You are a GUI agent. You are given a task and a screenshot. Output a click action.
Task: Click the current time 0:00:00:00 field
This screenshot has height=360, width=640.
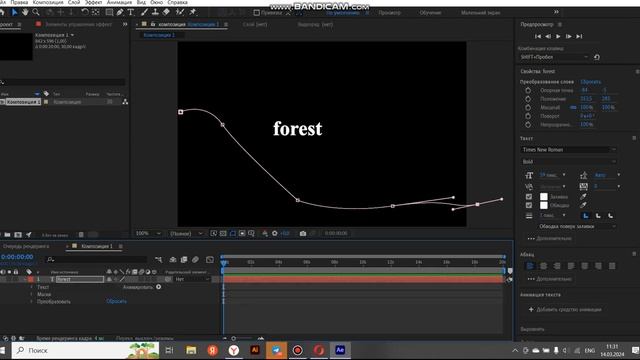pos(17,257)
